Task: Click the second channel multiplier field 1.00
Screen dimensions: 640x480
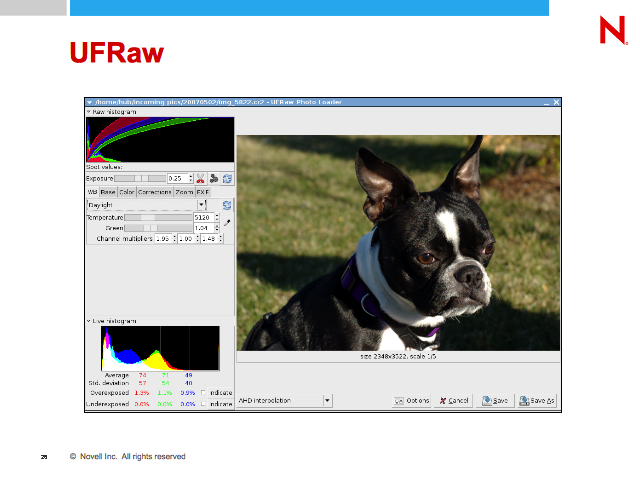Action: point(187,238)
